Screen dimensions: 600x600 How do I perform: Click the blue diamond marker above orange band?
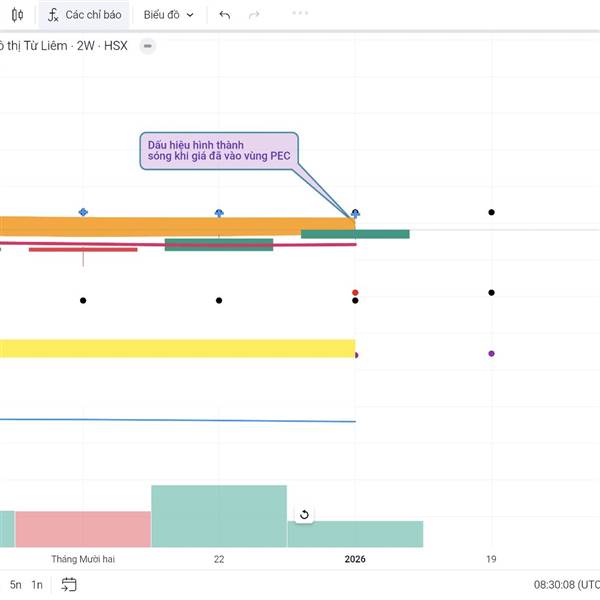83,212
